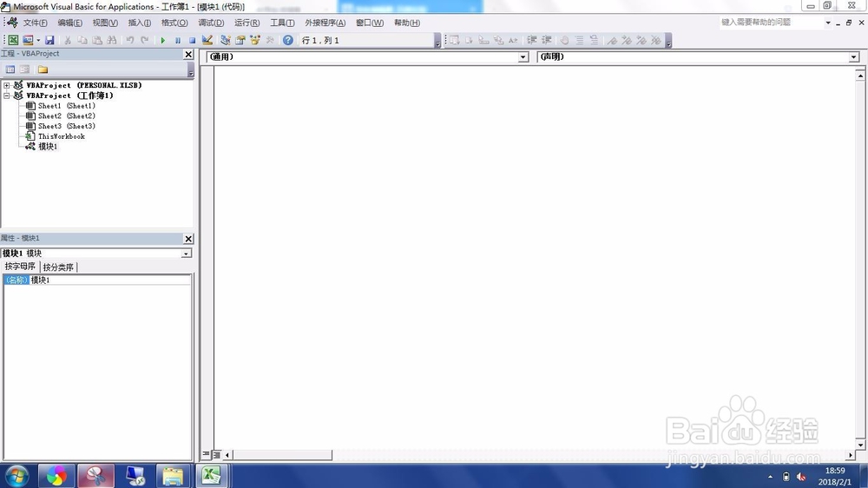Click the Toolbox hammer-wrench icon
The height and width of the screenshot is (488, 868).
click(x=270, y=40)
